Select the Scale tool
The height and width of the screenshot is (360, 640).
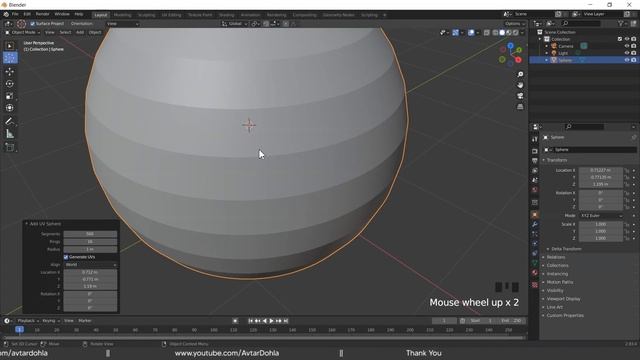[x=10, y=96]
